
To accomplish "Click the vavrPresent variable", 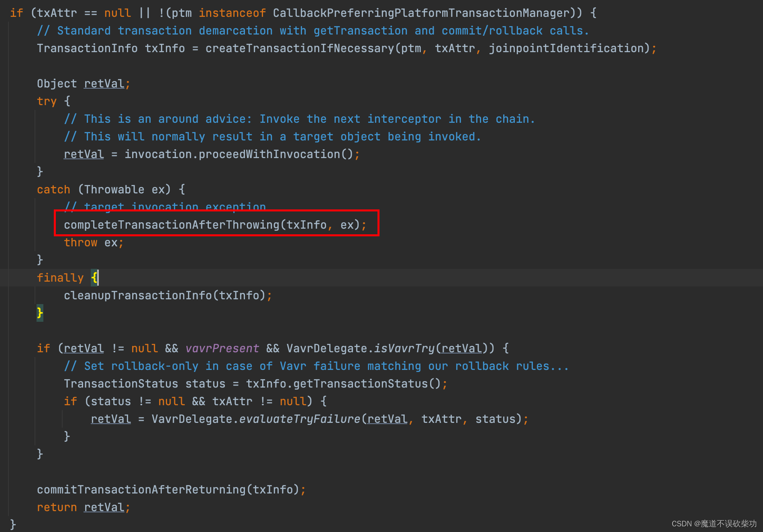I will coord(222,349).
